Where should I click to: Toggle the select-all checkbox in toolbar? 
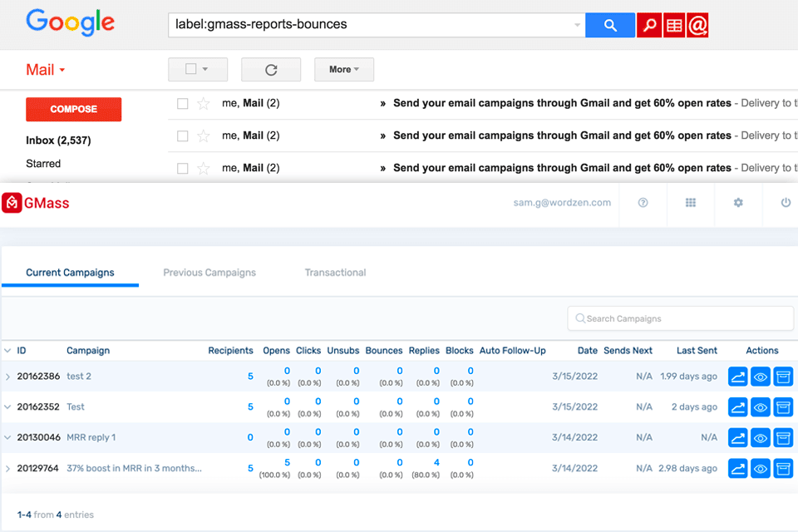coord(191,69)
